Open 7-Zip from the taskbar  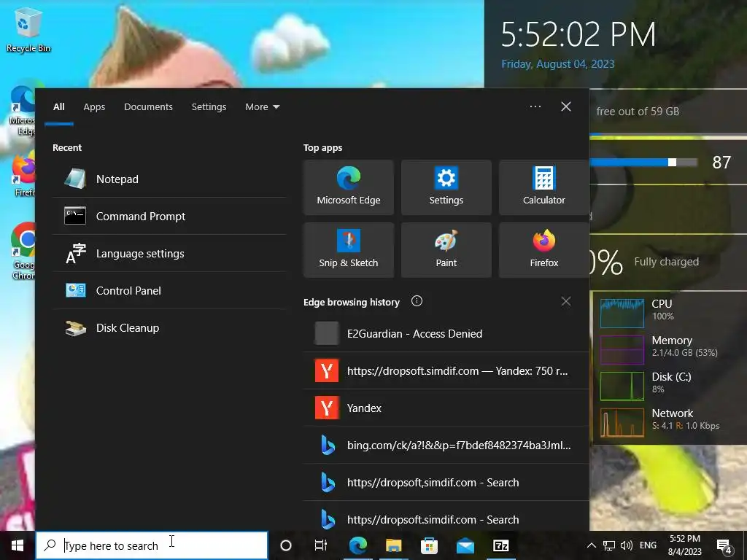tap(500, 545)
